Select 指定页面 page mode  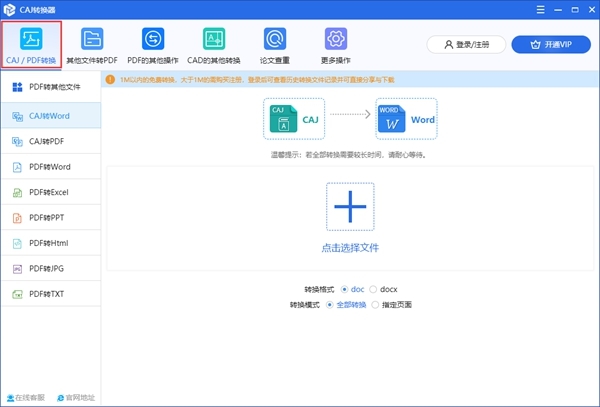tap(377, 304)
